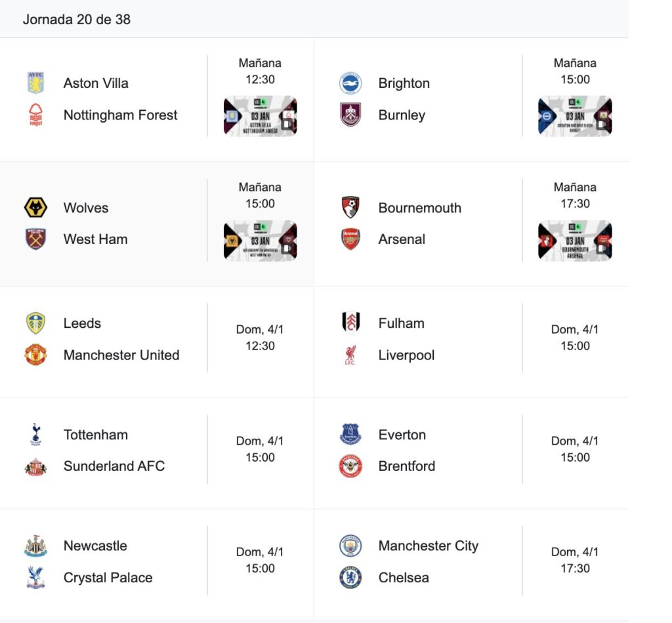Click the Sunderland AFC team name
The image size is (672, 623).
[x=114, y=466]
